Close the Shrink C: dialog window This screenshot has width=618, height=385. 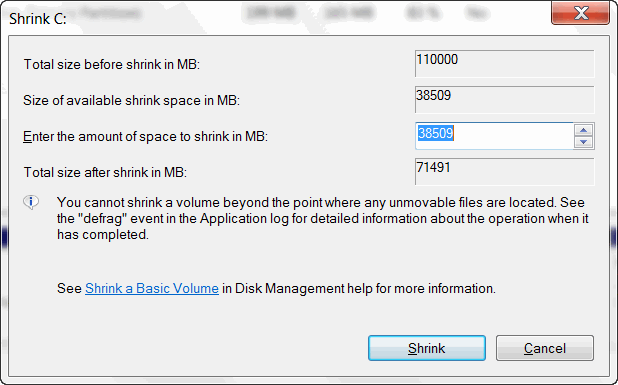click(581, 13)
